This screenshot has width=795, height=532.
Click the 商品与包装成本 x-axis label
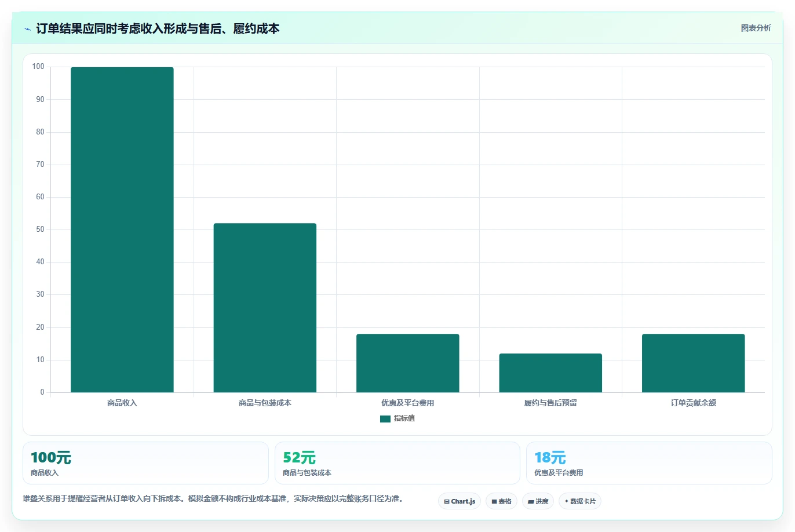pos(265,403)
